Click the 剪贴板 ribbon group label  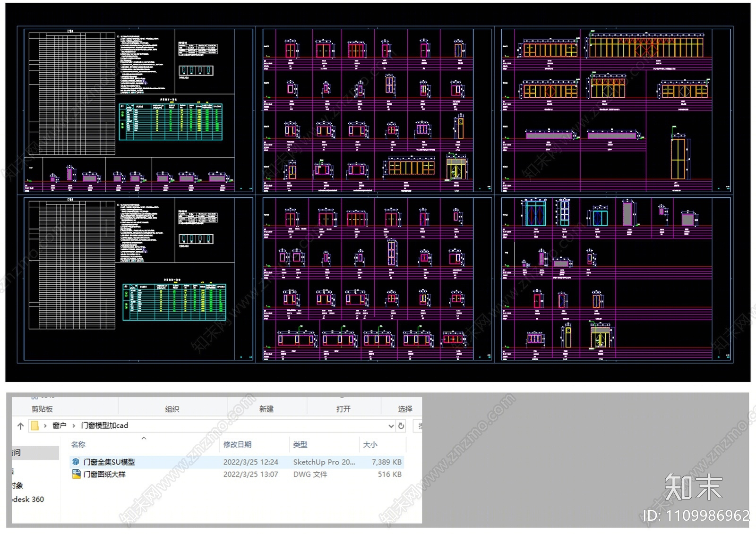(42, 409)
